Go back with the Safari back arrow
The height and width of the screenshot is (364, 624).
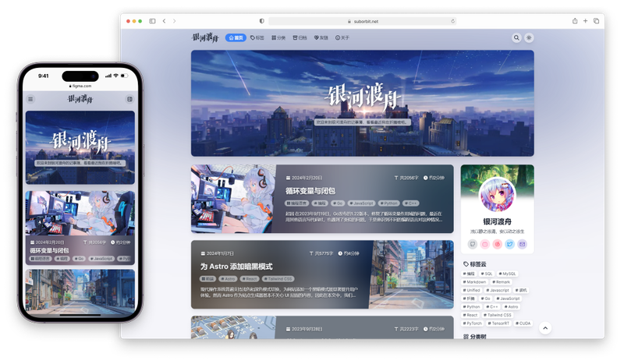[164, 21]
